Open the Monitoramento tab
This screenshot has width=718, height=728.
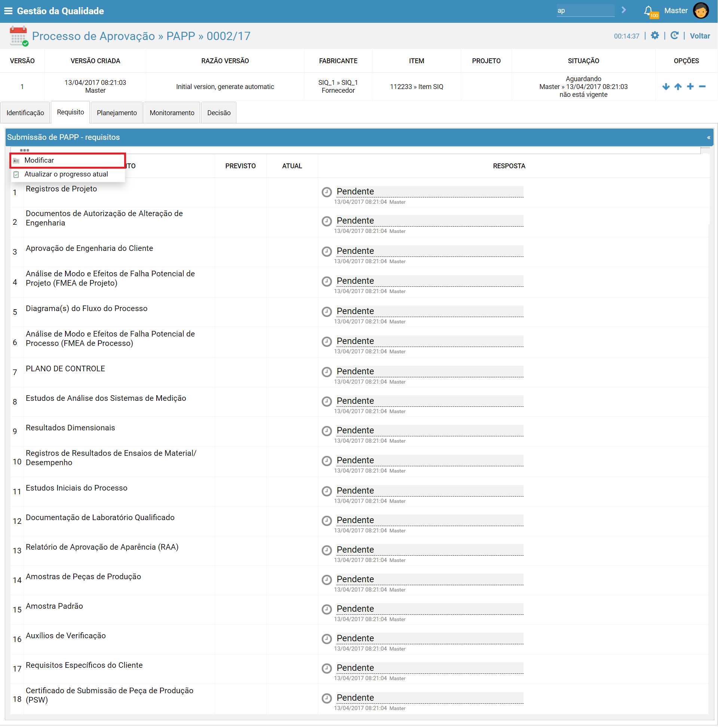point(172,113)
